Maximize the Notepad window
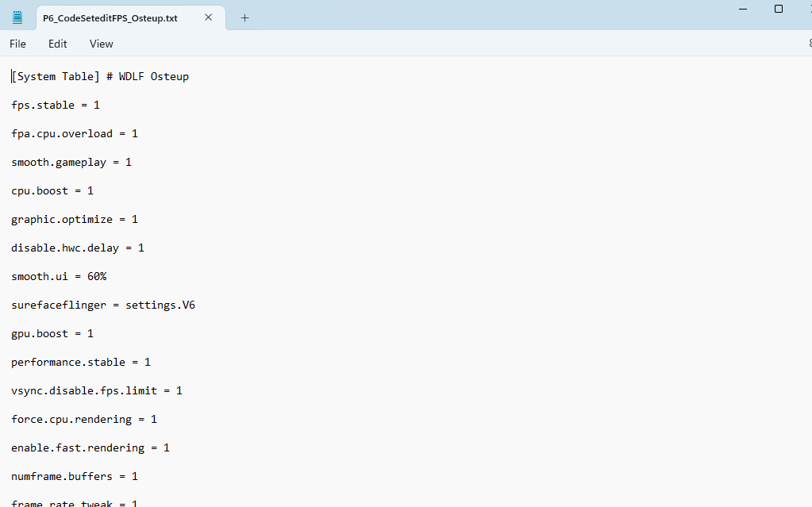The height and width of the screenshot is (507, 812). click(779, 9)
